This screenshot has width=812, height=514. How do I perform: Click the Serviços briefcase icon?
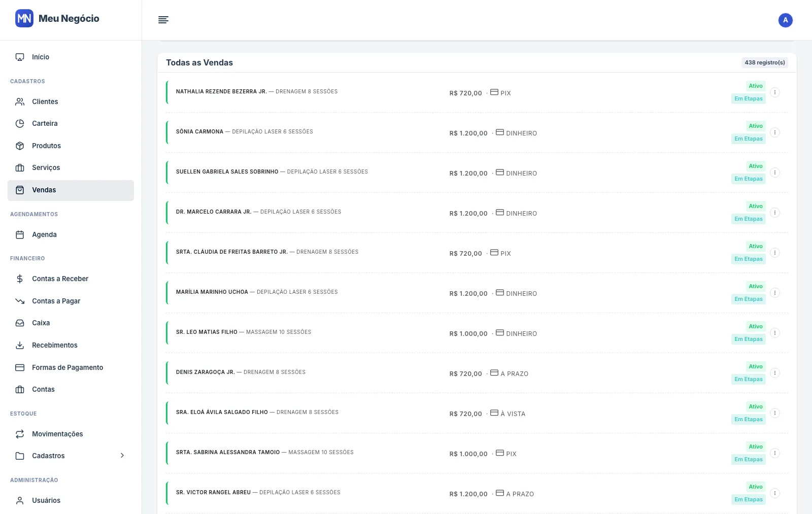pyautogui.click(x=20, y=167)
